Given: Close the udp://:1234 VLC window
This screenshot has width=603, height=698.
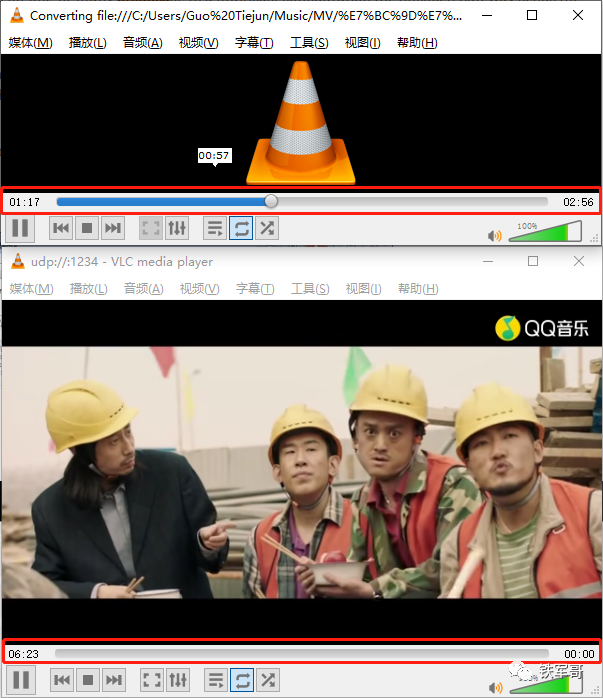Looking at the screenshot, I should coord(579,261).
